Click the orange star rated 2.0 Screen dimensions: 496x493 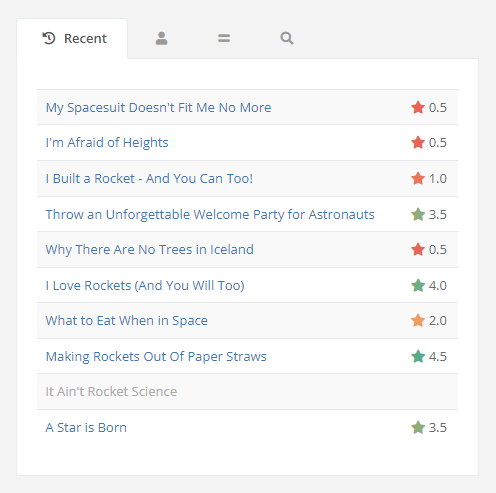(418, 320)
